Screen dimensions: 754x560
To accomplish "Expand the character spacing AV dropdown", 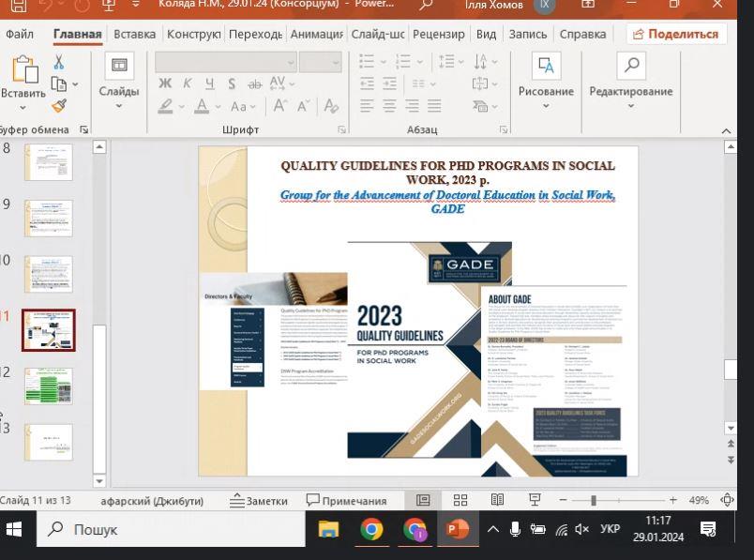I will (x=292, y=84).
